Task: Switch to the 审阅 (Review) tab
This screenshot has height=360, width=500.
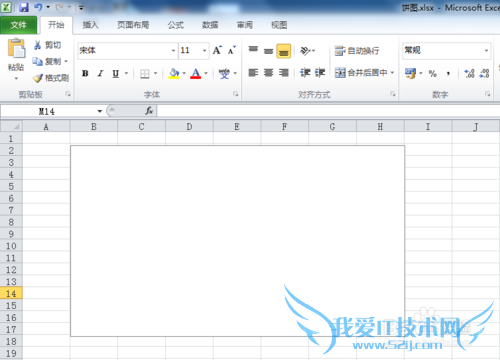Action: coord(245,25)
